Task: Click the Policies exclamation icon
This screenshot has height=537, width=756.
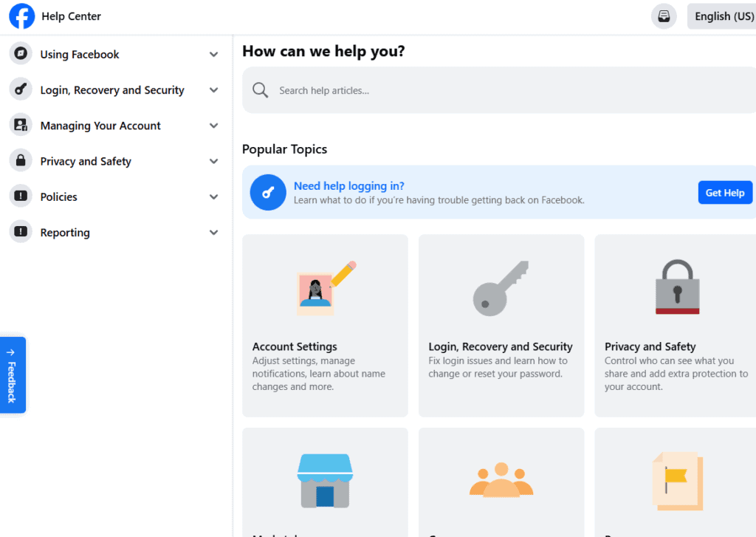Action: (21, 196)
